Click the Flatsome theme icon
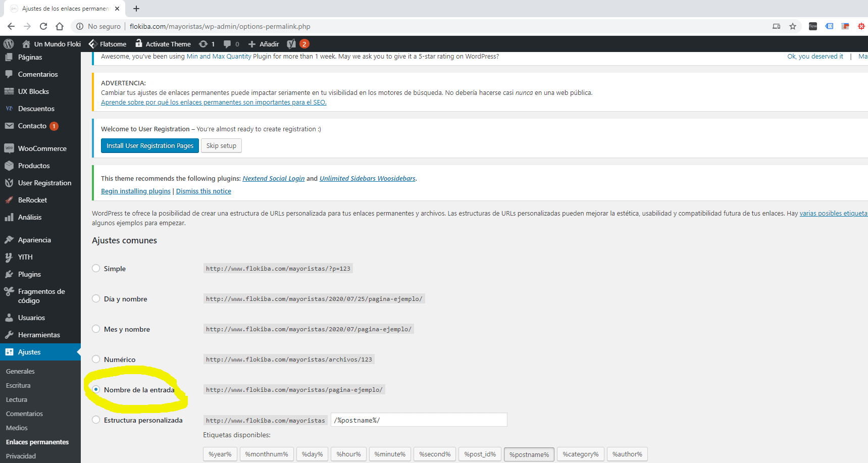868x463 pixels. tap(93, 44)
